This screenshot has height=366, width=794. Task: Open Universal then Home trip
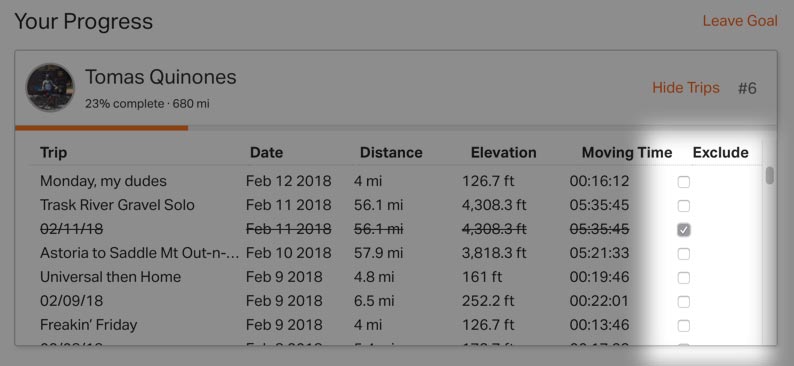[110, 277]
